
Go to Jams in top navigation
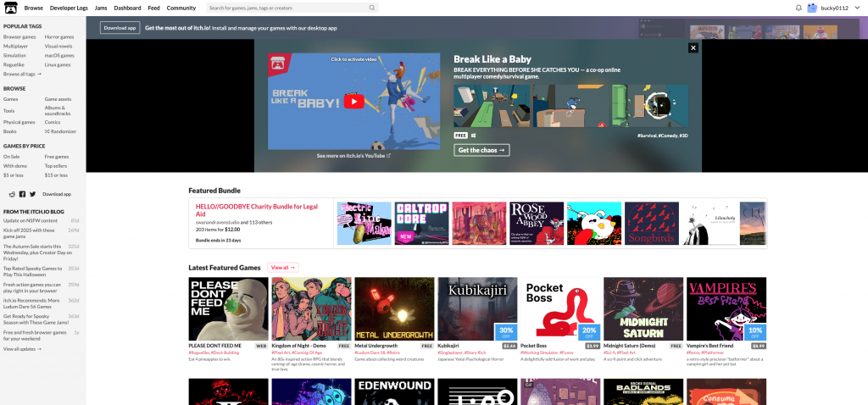(101, 8)
